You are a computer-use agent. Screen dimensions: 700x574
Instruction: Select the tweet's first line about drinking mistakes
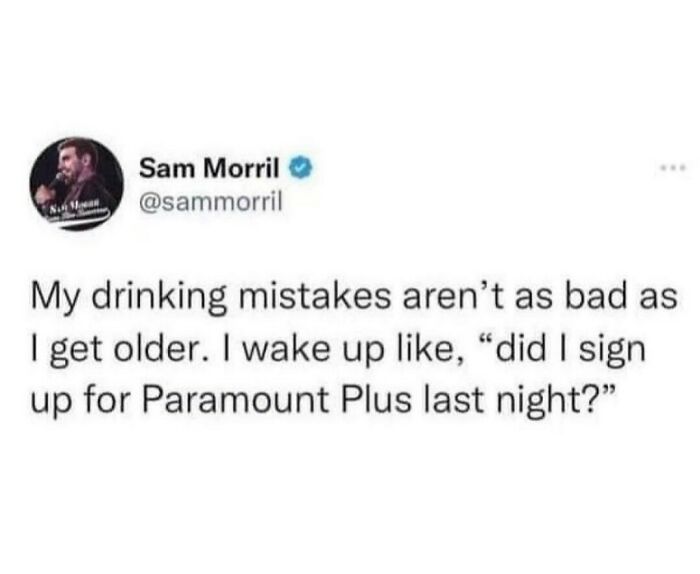point(354,298)
